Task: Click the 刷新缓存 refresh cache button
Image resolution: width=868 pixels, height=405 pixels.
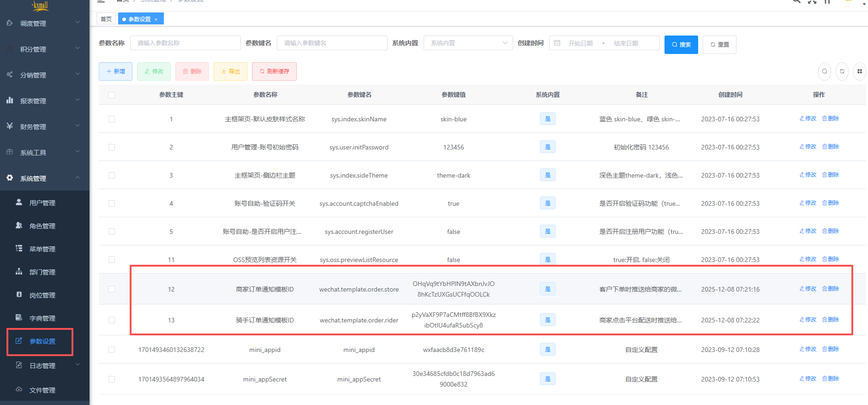Action: (x=274, y=71)
